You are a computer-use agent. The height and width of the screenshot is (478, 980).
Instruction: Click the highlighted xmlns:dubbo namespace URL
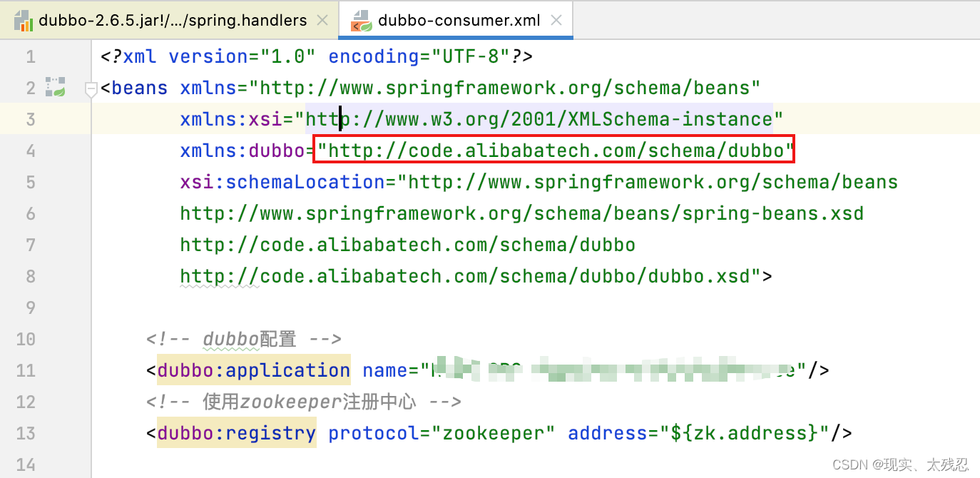tap(554, 151)
